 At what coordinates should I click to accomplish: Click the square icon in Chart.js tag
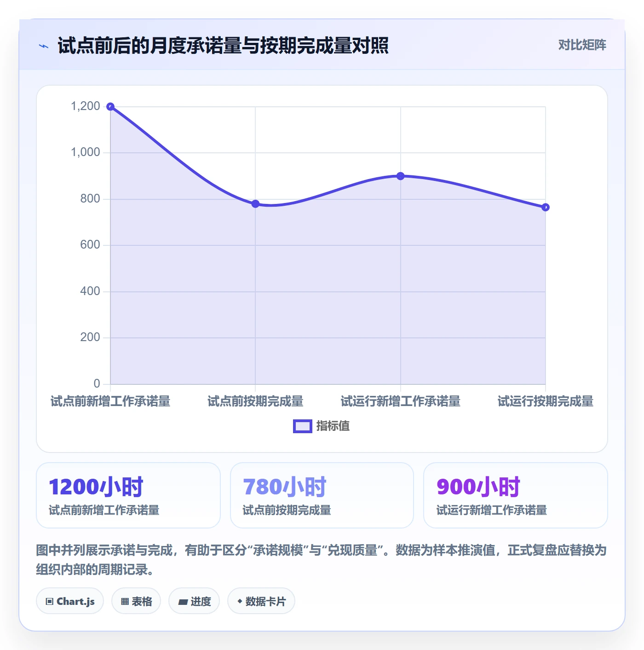point(49,602)
